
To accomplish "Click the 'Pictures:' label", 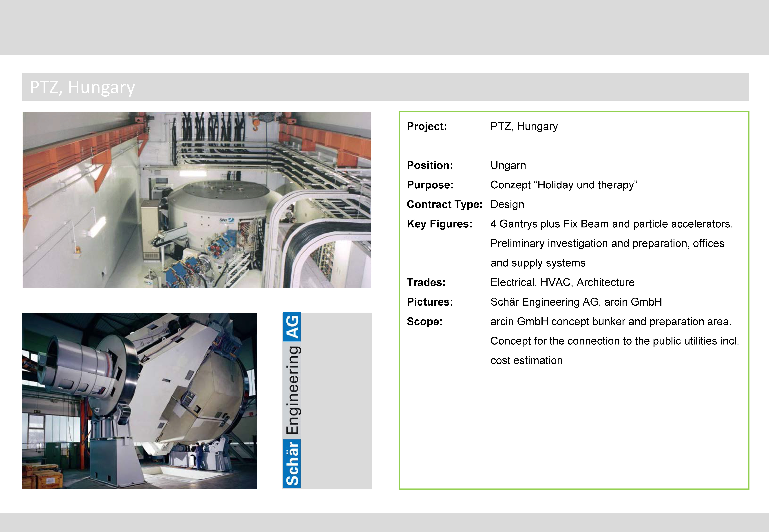I will [x=430, y=302].
